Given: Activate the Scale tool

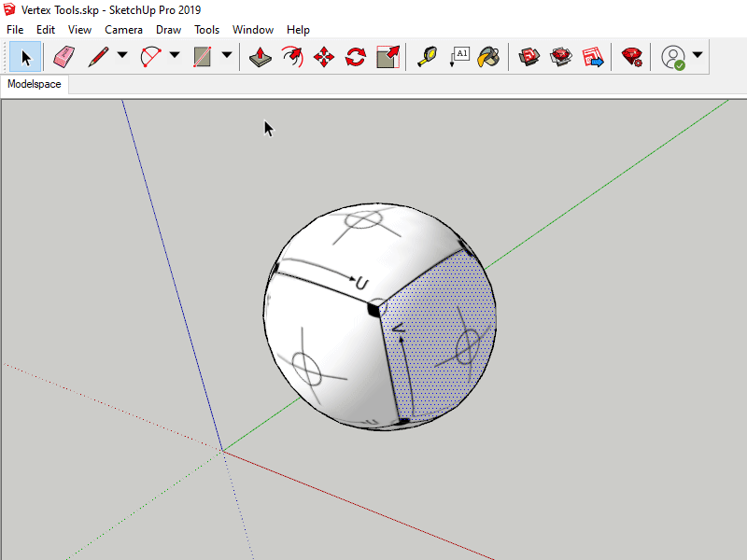Looking at the screenshot, I should point(388,57).
